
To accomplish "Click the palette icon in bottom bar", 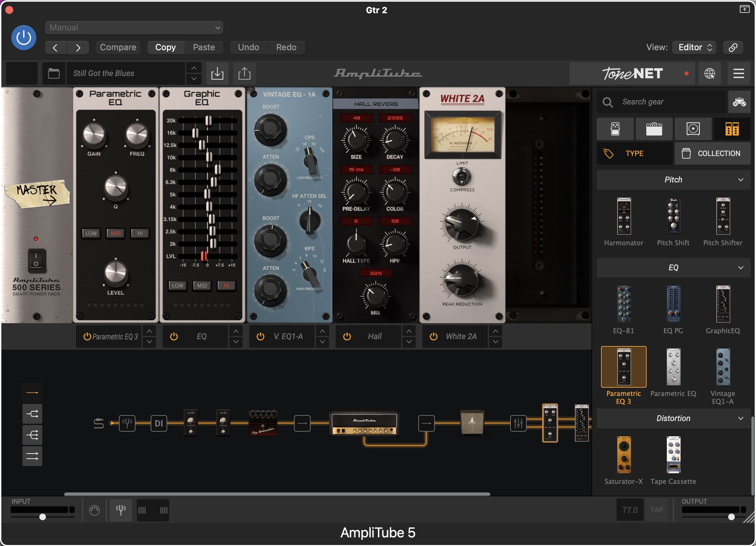I will tap(94, 510).
